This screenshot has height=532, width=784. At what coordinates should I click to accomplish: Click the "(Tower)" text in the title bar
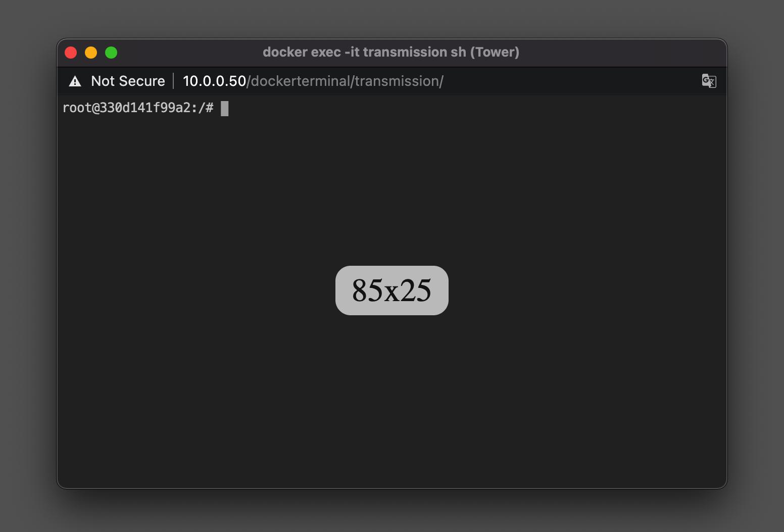[x=495, y=52]
